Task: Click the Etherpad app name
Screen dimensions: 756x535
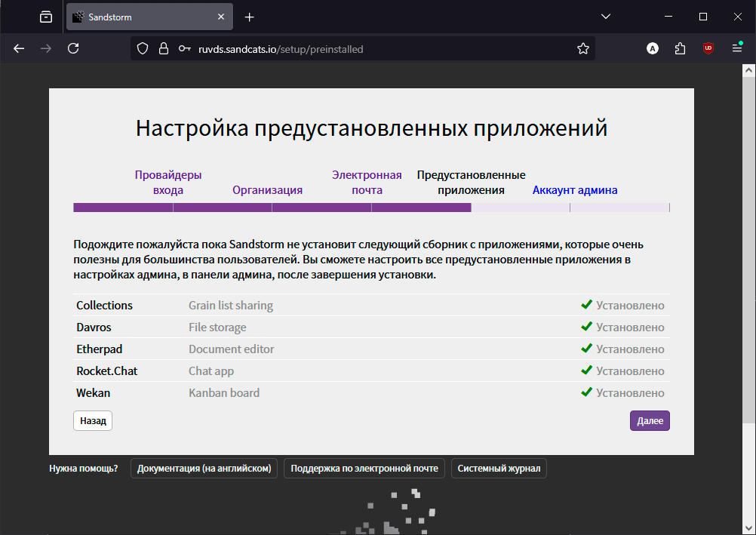Action: click(x=100, y=349)
